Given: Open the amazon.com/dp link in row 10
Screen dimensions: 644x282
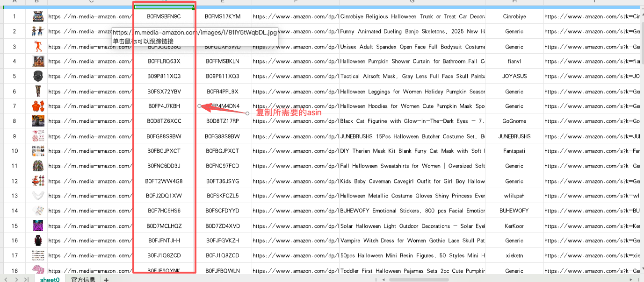Looking at the screenshot, I should tap(295, 151).
